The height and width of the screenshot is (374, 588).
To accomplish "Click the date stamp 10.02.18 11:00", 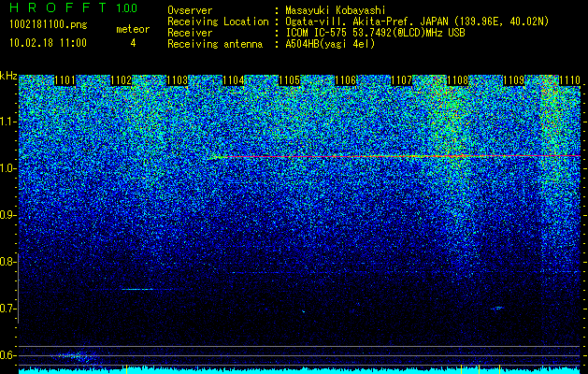I will click(48, 43).
